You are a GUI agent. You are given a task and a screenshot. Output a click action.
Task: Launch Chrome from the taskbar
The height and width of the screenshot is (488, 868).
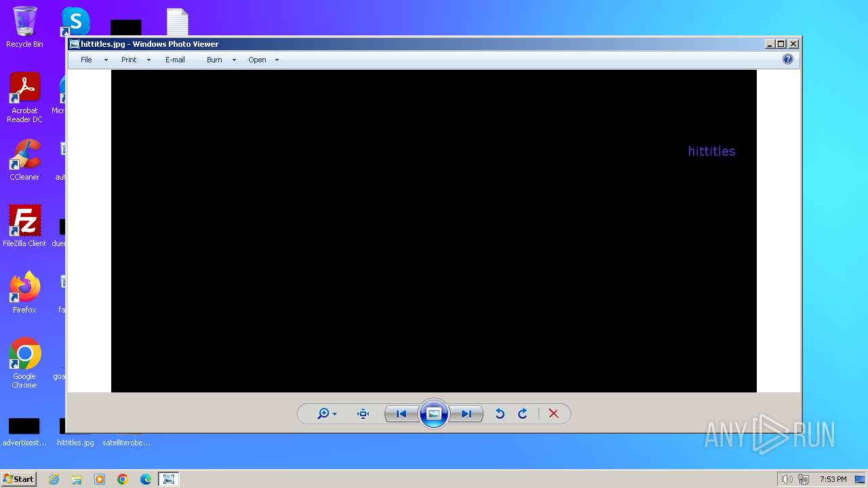tap(123, 479)
